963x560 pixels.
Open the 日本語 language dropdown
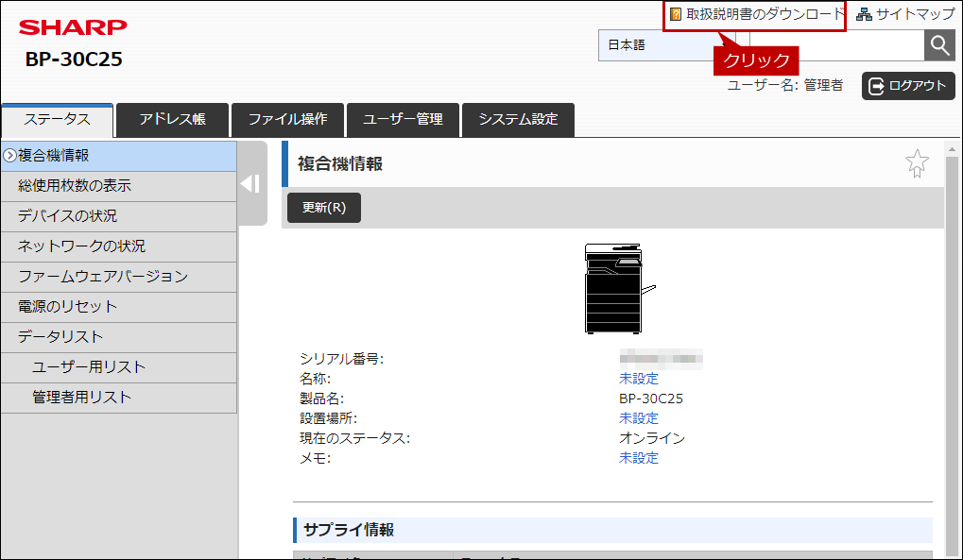point(666,45)
